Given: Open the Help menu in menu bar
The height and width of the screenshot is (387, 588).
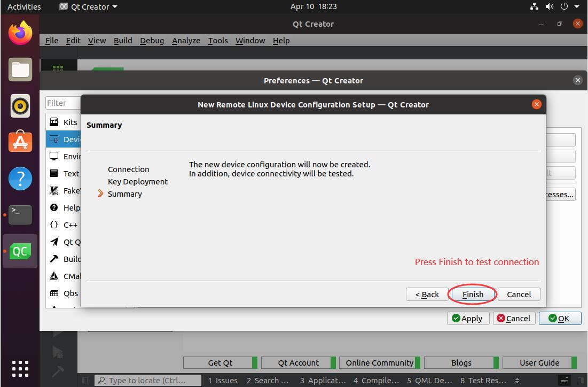Looking at the screenshot, I should [x=281, y=40].
